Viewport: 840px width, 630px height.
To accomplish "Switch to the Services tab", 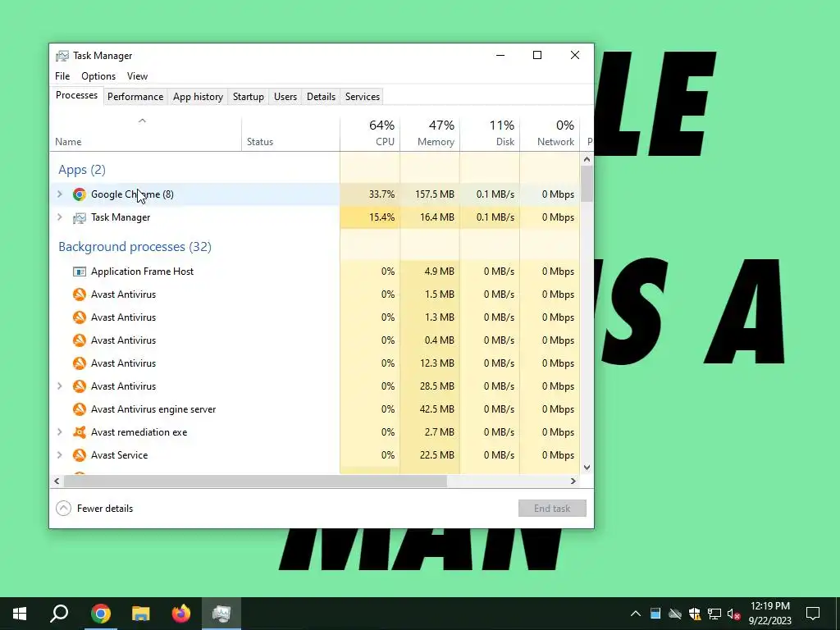I will 362,97.
